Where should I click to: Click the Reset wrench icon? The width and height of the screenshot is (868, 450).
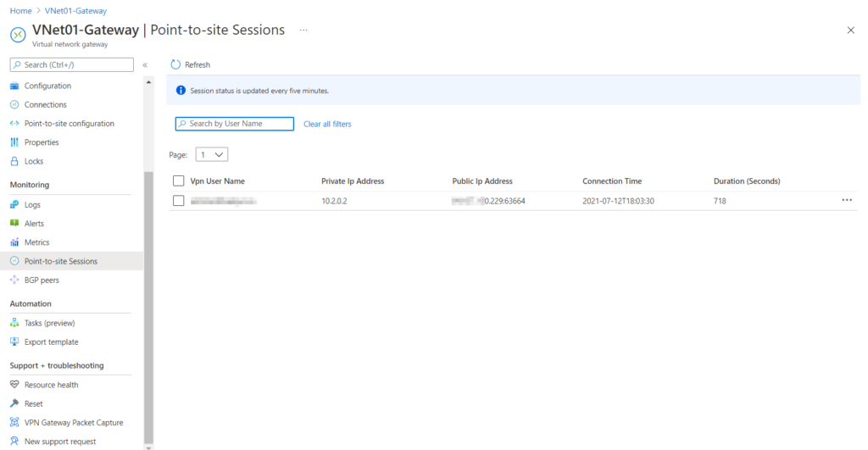coord(14,403)
